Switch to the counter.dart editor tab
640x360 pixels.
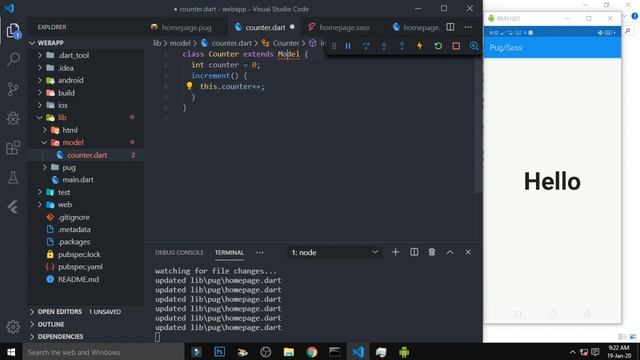[265, 27]
